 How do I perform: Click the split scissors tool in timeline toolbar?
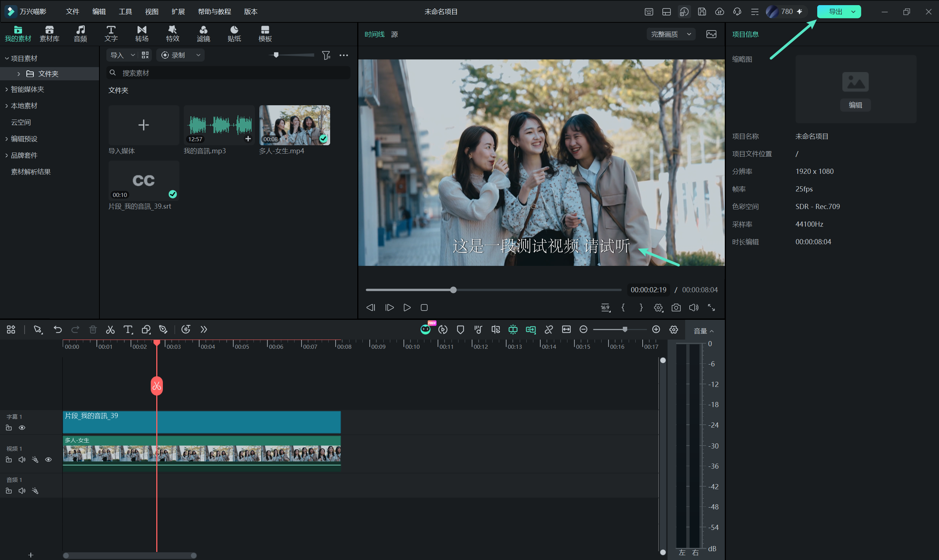click(x=110, y=330)
